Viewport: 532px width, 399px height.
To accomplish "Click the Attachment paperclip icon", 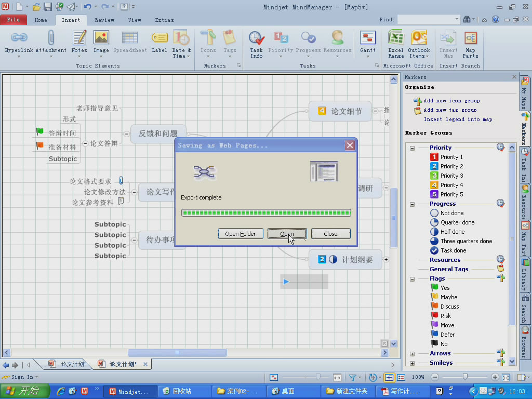I will click(51, 38).
